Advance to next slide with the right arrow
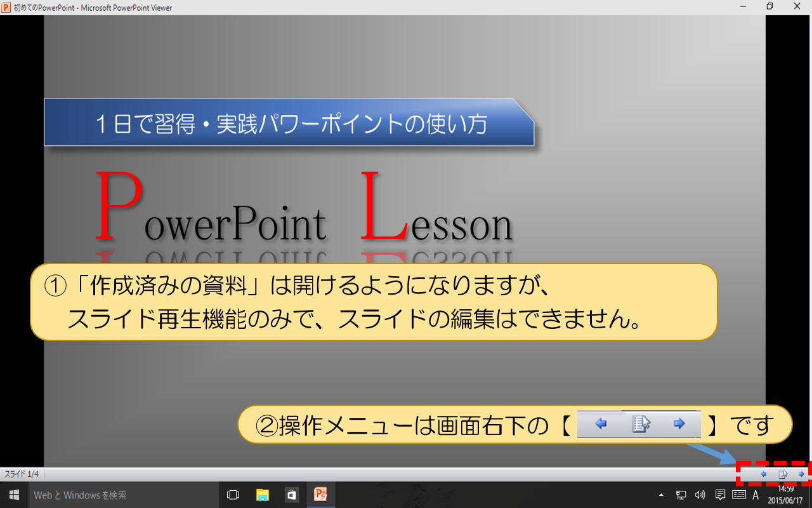This screenshot has height=508, width=812. (x=801, y=474)
